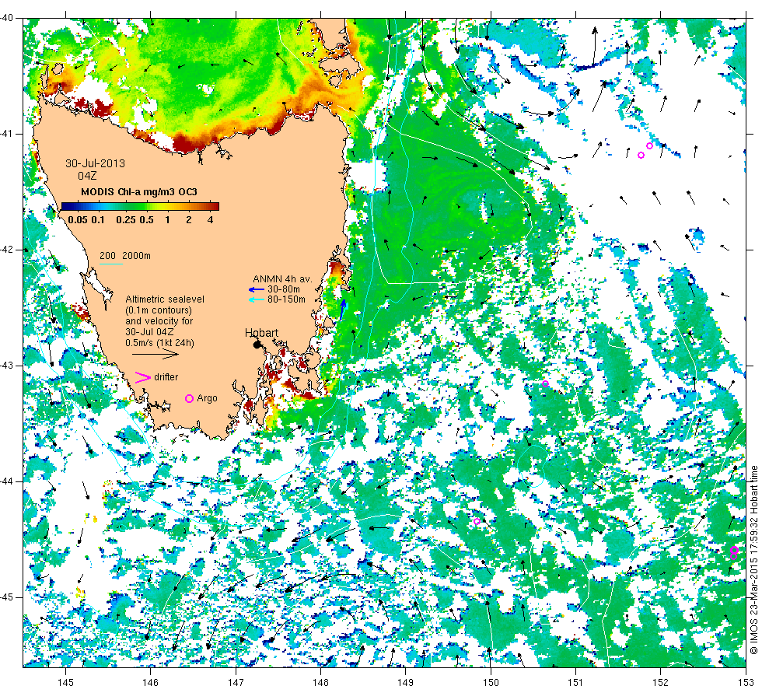The image size is (762, 700).
Task: Click the longitude label 148
Action: [x=320, y=683]
